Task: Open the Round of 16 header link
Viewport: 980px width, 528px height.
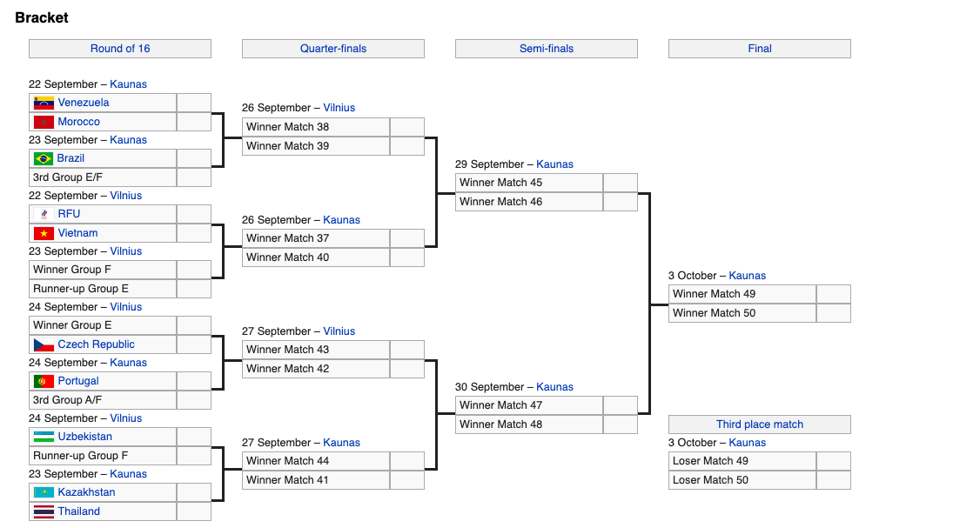Action: (x=120, y=49)
